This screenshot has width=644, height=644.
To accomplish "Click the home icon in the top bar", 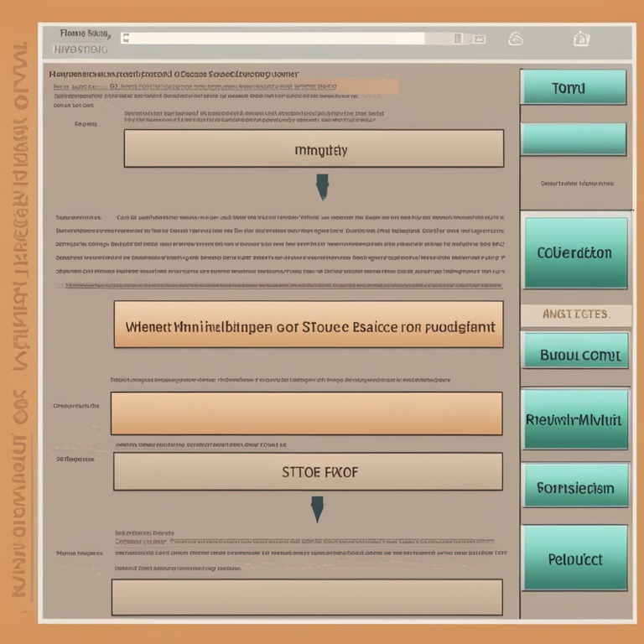I will (x=581, y=39).
